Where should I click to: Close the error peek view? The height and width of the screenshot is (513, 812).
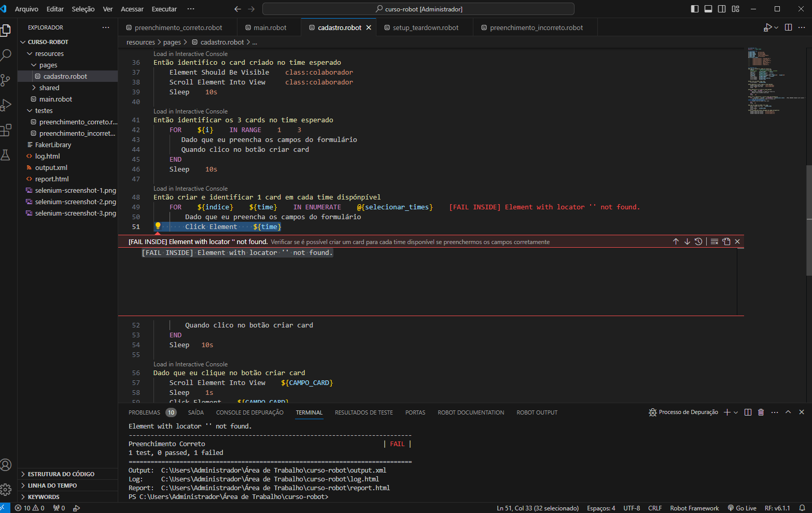point(737,241)
